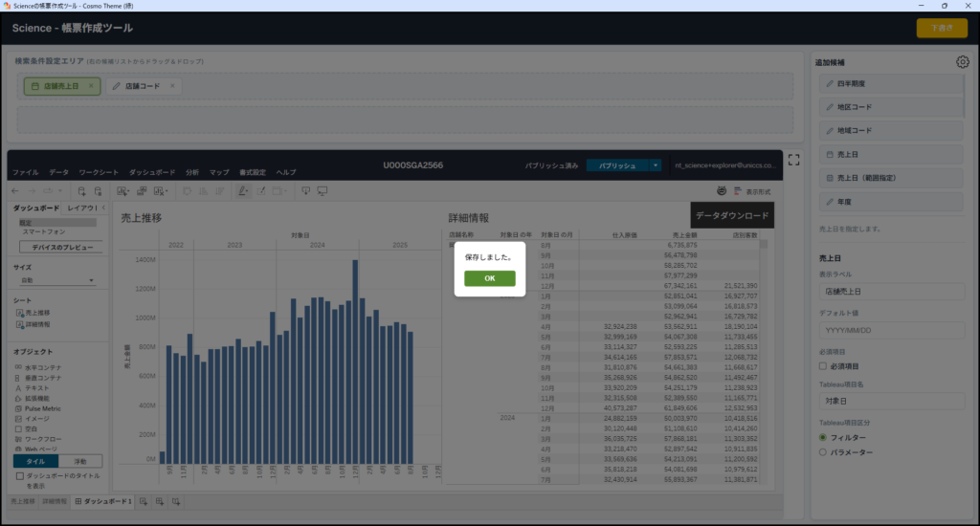The height and width of the screenshot is (526, 980).
Task: Toggle ダッシュボードのタイトルを表示 checkbox
Action: 20,476
